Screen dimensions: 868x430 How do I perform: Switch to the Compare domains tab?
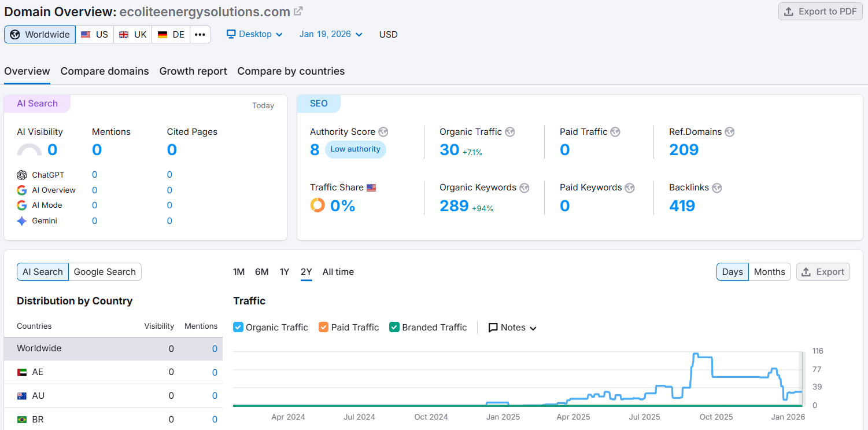[104, 71]
